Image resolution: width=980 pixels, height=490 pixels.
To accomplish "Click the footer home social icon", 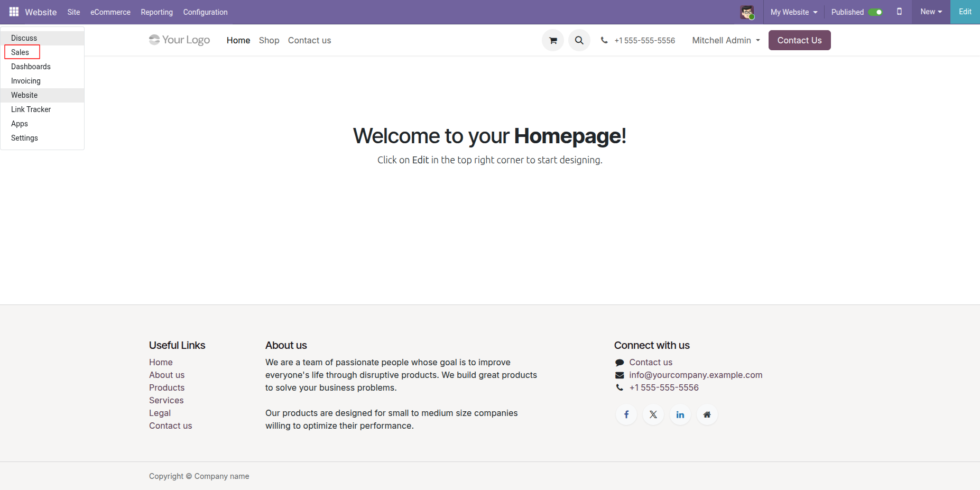I will coord(707,414).
